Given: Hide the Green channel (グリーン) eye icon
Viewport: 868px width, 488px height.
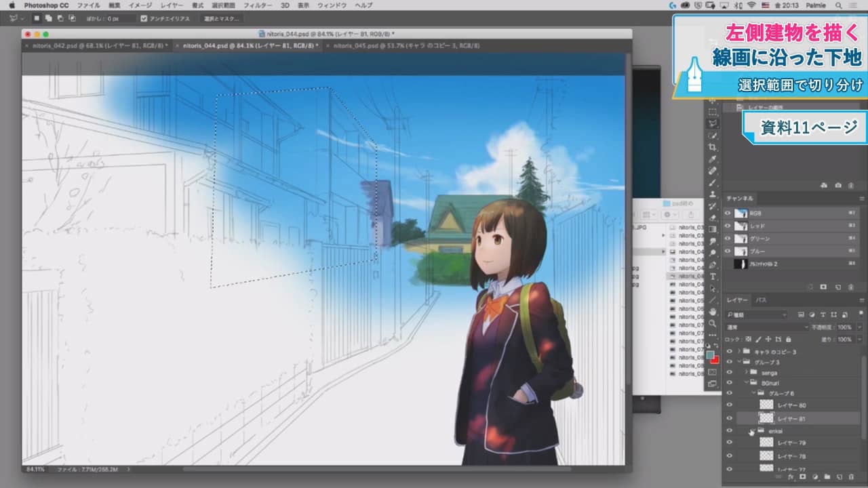Looking at the screenshot, I should (728, 239).
